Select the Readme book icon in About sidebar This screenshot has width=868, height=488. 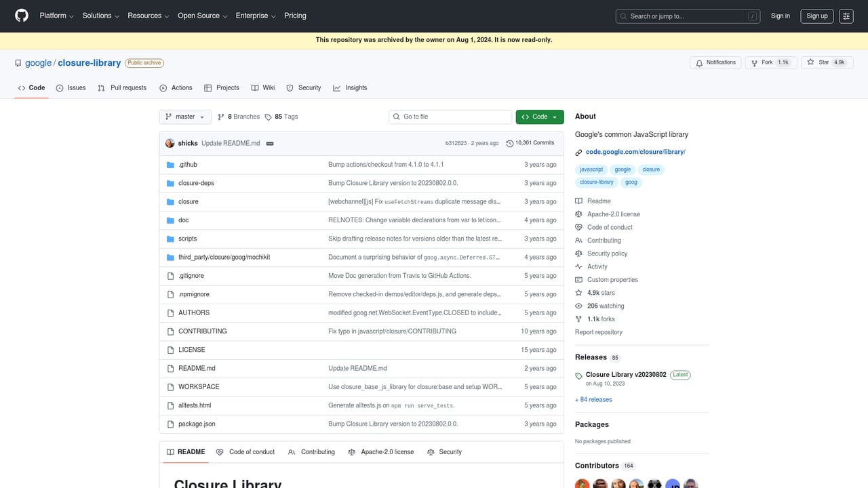point(580,201)
